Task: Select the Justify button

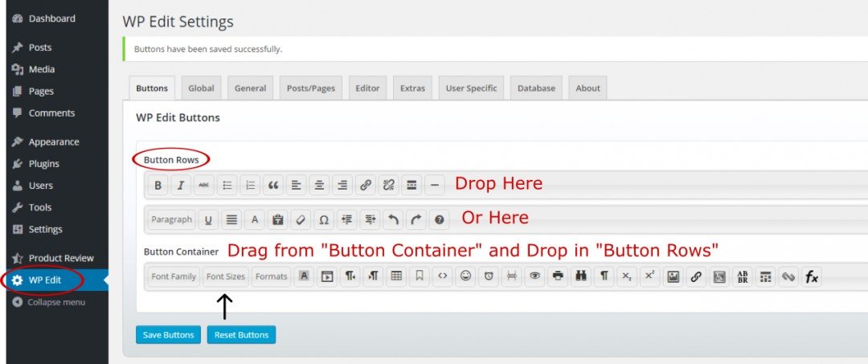Action: click(231, 219)
